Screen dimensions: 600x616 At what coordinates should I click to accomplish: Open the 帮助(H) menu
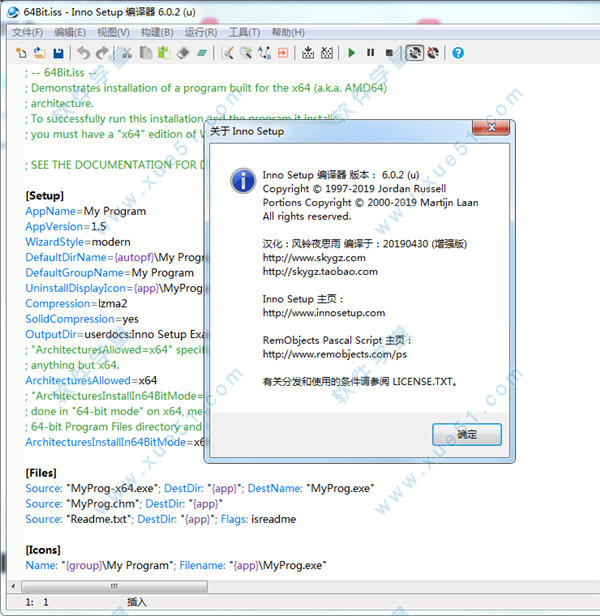[x=288, y=32]
